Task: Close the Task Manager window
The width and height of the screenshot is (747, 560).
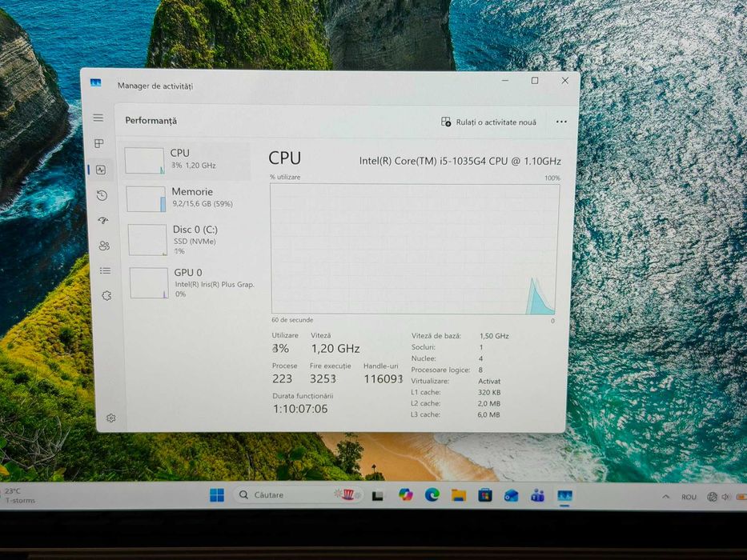Action: pos(565,81)
